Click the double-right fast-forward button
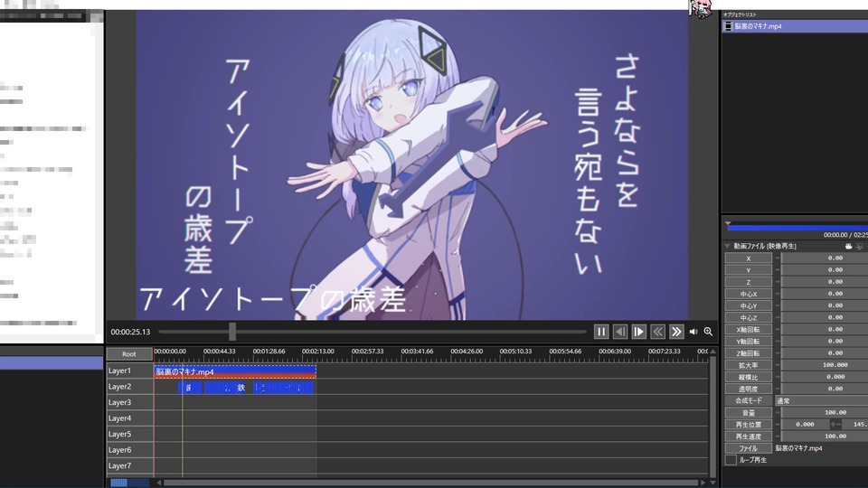 tap(676, 332)
